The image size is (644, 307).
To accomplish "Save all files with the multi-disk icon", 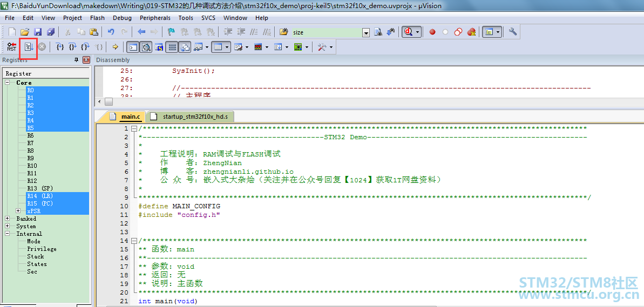I will pos(51,32).
